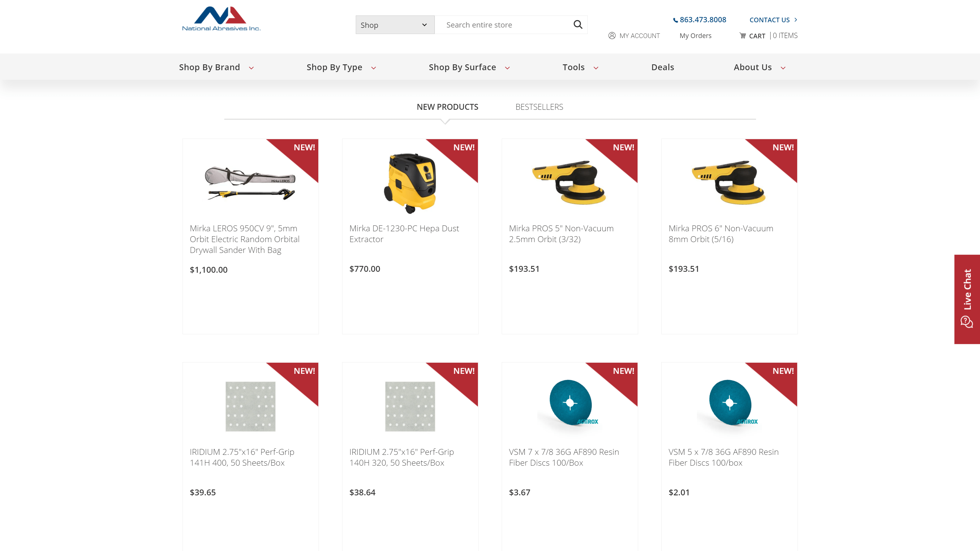Click the $770.00 price
Viewport: 980px width, 551px height.
(364, 269)
